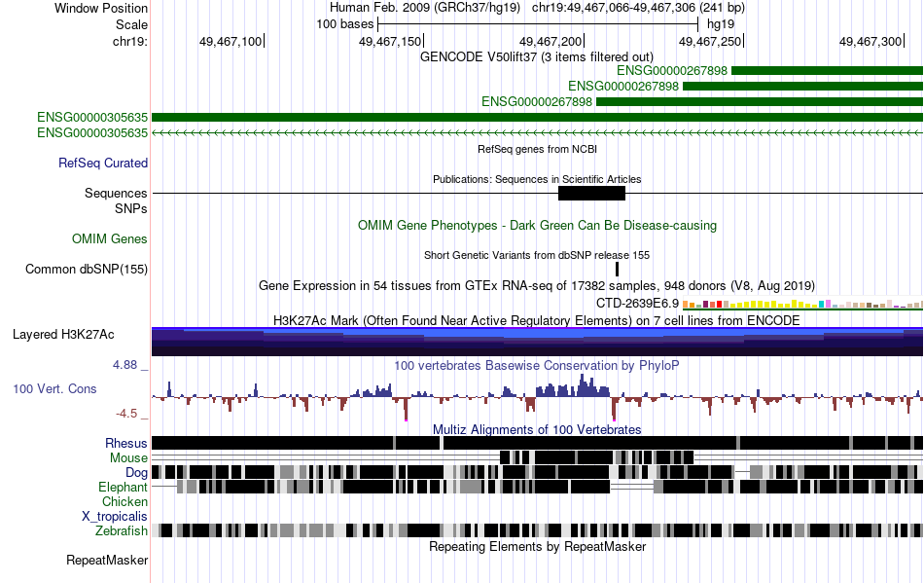Click the ENSG00000305635 intron arrow line
Screen dimensions: 924x583
tap(538, 133)
